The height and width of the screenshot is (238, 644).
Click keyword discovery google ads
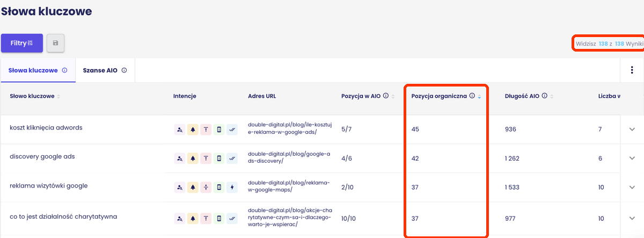(42, 157)
